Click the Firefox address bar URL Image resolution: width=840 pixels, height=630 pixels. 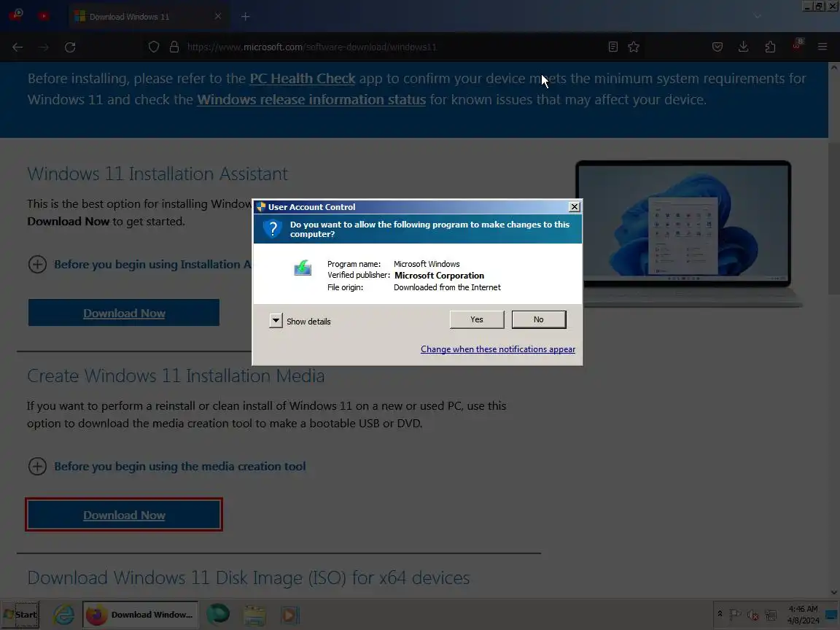point(312,47)
